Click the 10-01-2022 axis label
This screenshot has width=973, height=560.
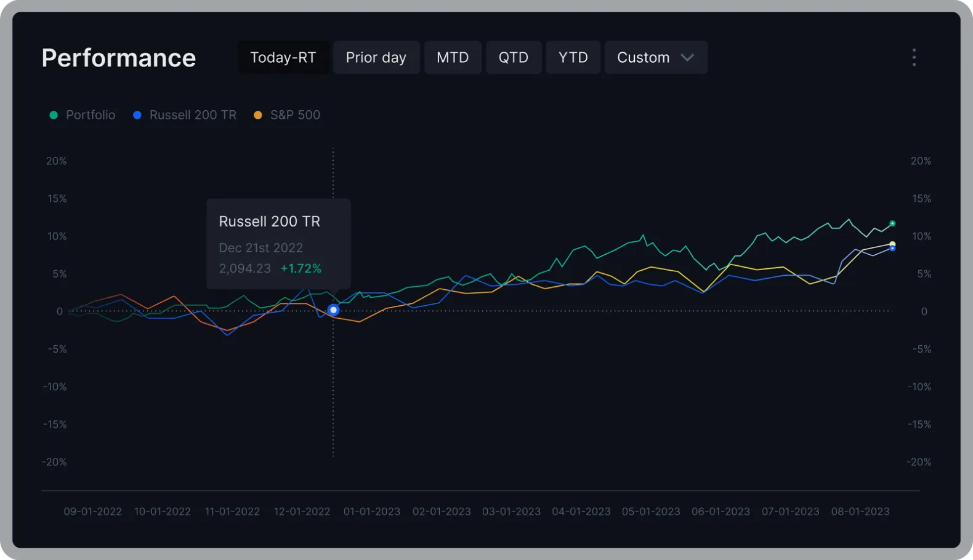coord(163,511)
